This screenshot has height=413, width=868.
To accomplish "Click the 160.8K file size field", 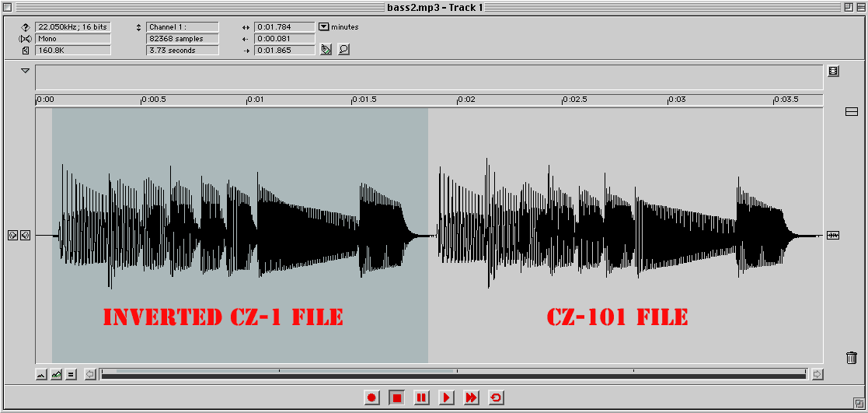I will click(x=73, y=51).
